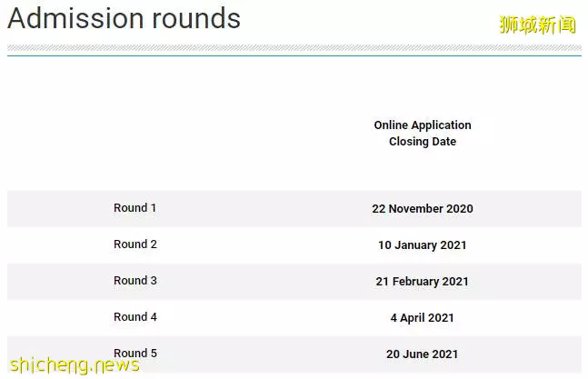Image resolution: width=588 pixels, height=379 pixels.
Task: Select the Round 2 label
Action: pos(135,244)
